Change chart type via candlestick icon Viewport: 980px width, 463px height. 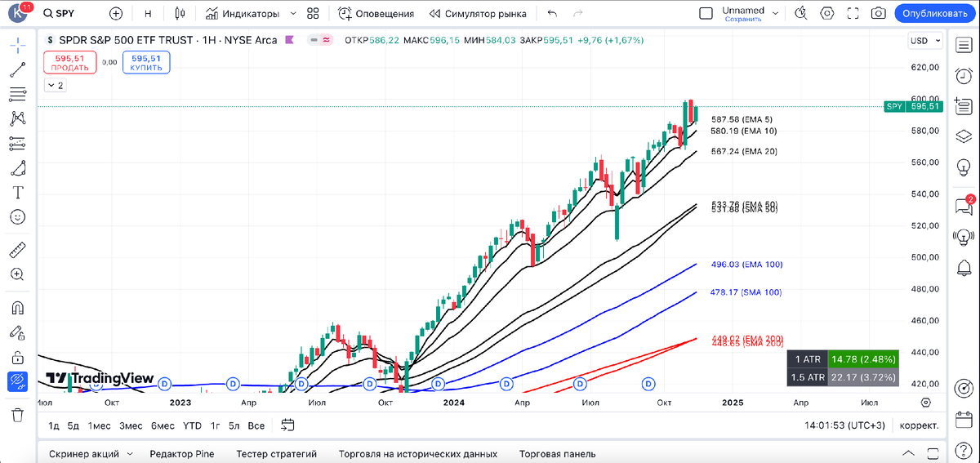[180, 14]
